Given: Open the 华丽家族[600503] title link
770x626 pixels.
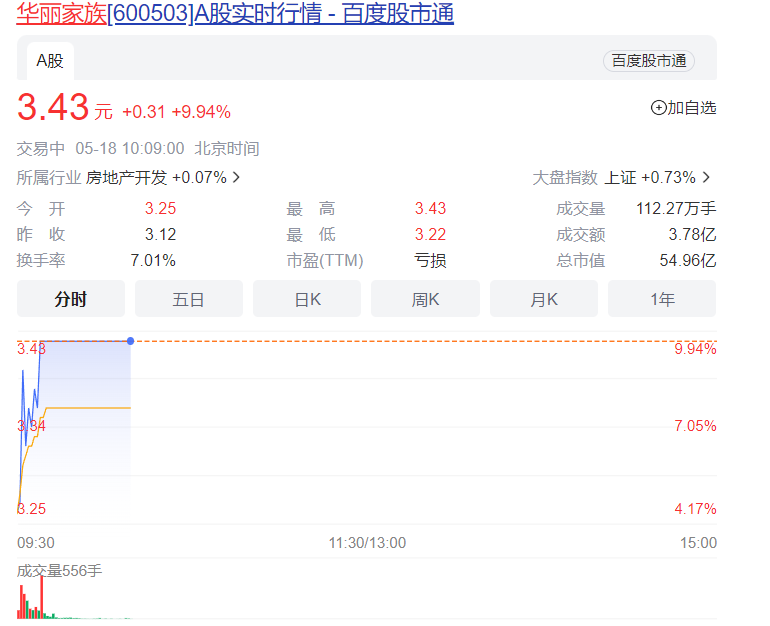Looking at the screenshot, I should [235, 13].
